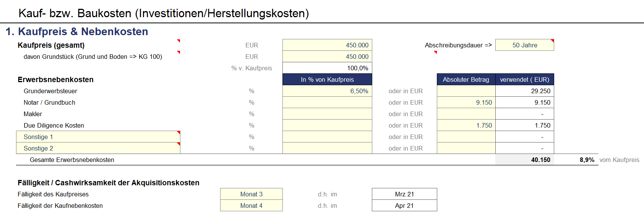Select the 'Absoluter Betrag' column header
The image size is (644, 217).
click(x=466, y=79)
